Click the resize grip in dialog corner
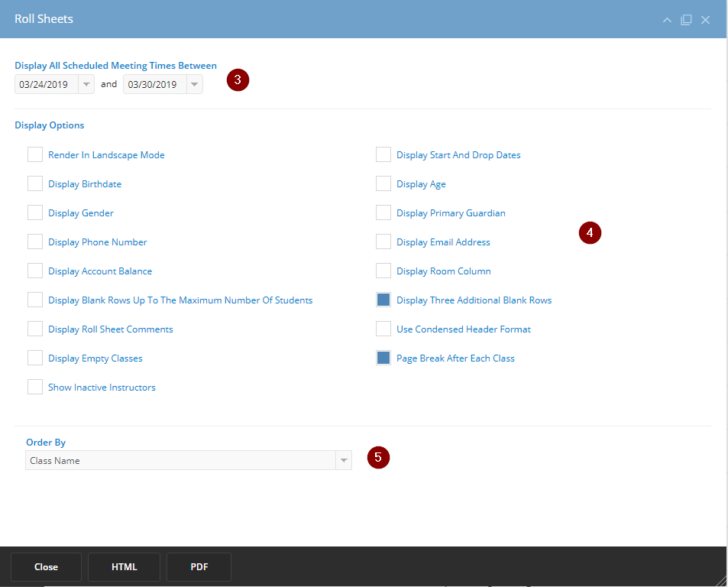728x587 pixels. coord(721,580)
